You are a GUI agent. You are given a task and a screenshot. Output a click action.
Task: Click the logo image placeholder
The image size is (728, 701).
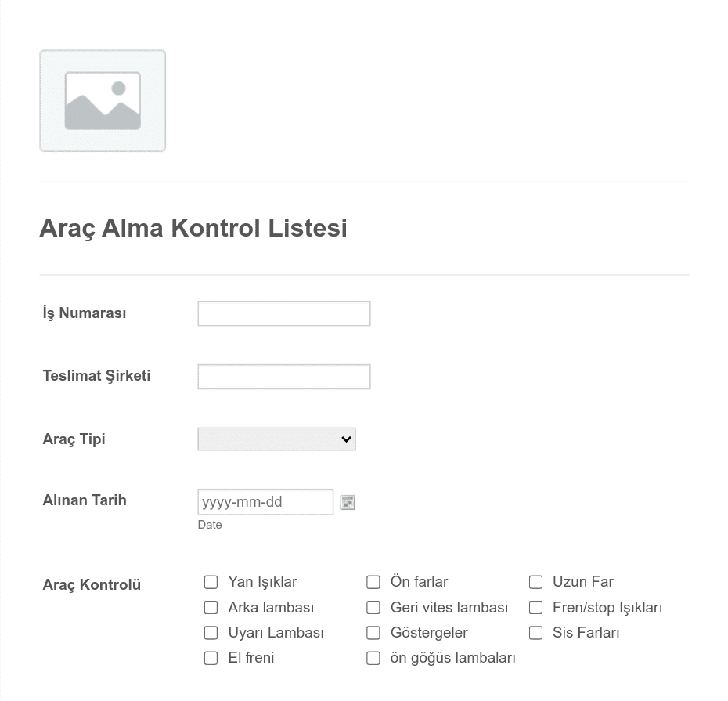pyautogui.click(x=103, y=101)
